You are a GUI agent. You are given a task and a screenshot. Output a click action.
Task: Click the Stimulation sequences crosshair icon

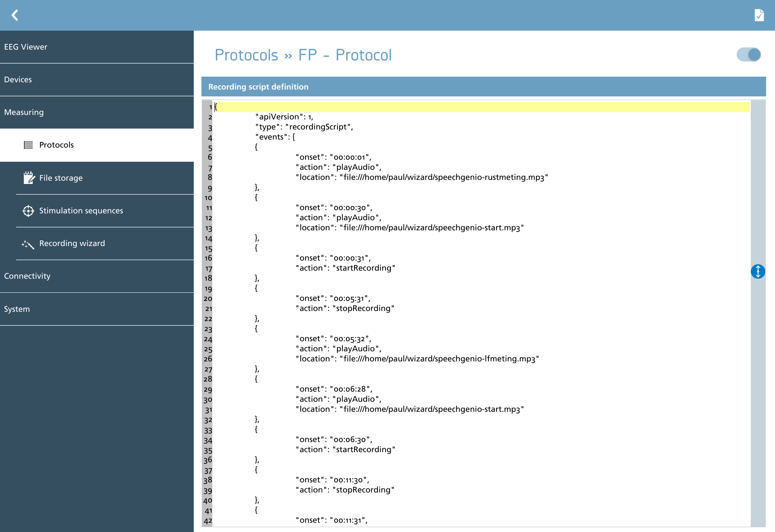[28, 211]
